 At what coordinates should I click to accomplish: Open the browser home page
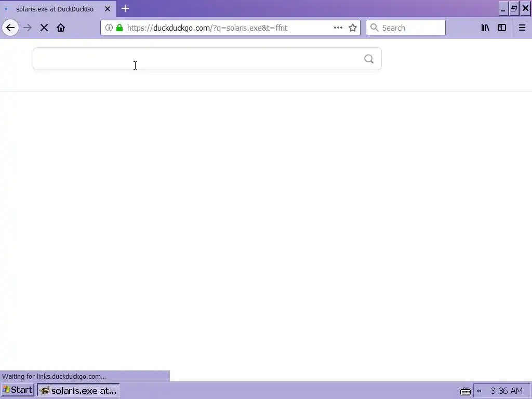click(61, 28)
